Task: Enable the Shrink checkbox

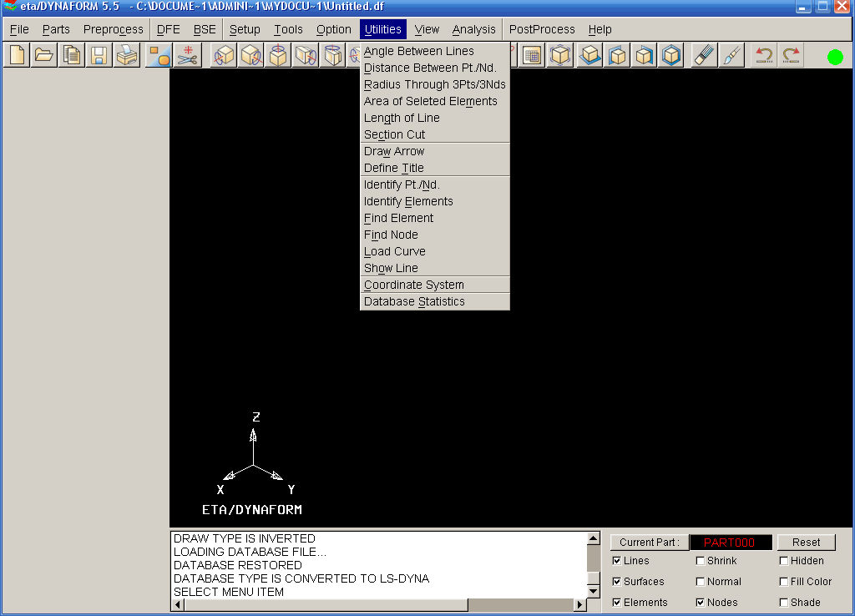Action: coord(701,561)
